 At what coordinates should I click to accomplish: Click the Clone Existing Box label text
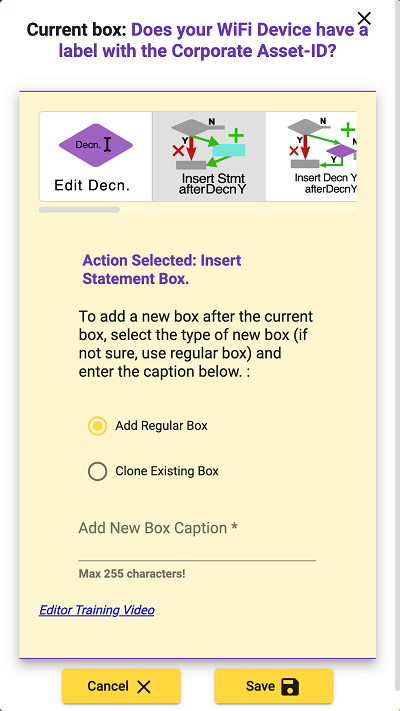[x=167, y=471]
